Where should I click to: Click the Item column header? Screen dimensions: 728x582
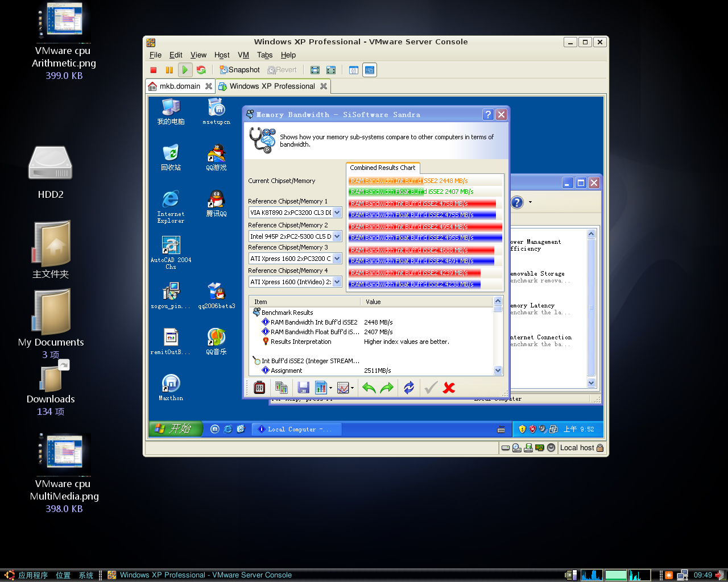(x=305, y=302)
